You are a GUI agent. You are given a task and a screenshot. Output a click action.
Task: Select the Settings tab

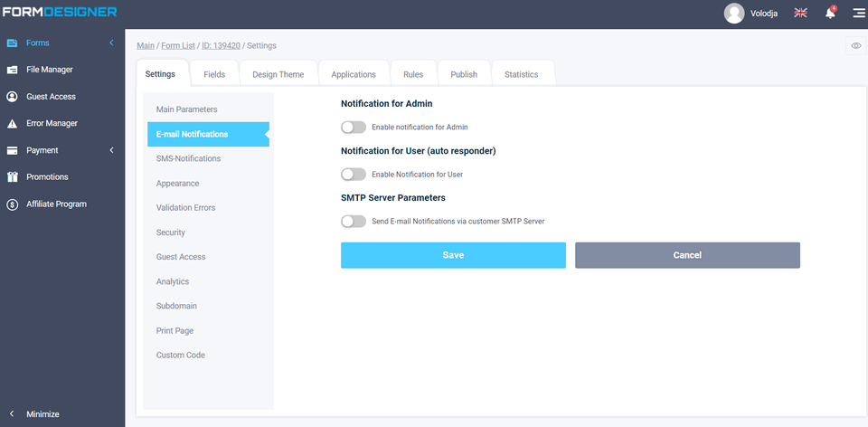pos(160,73)
